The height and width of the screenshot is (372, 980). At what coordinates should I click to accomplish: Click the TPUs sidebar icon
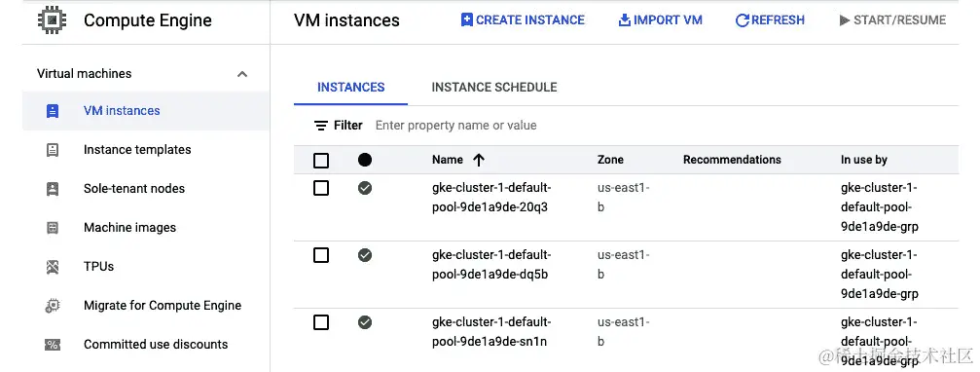pyautogui.click(x=53, y=267)
